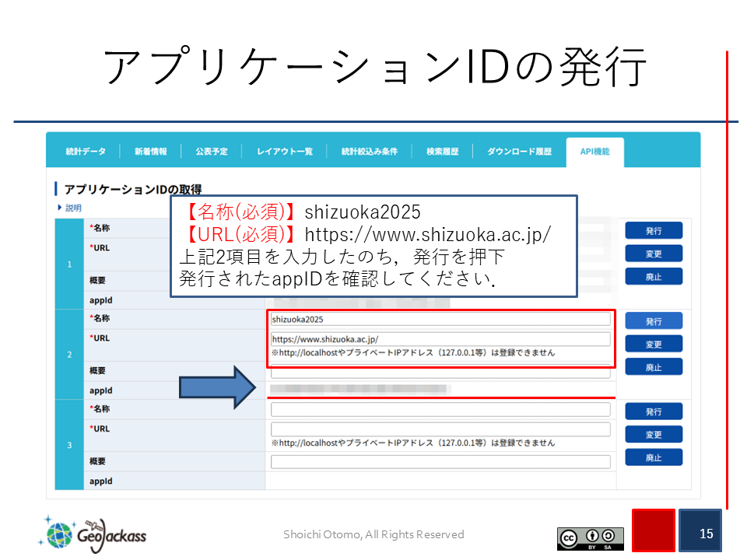Select the API機能 tab
This screenshot has height=560, width=747.
coord(594,152)
